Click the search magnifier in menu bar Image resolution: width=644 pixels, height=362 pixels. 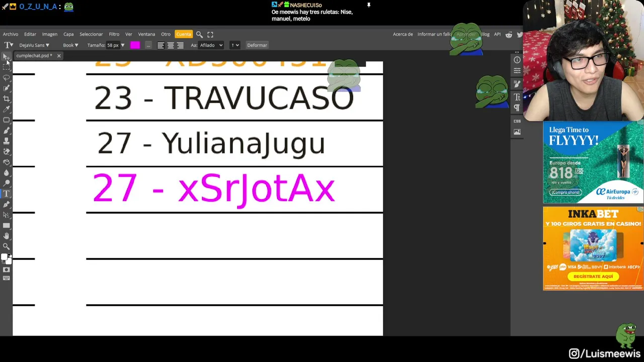click(199, 34)
